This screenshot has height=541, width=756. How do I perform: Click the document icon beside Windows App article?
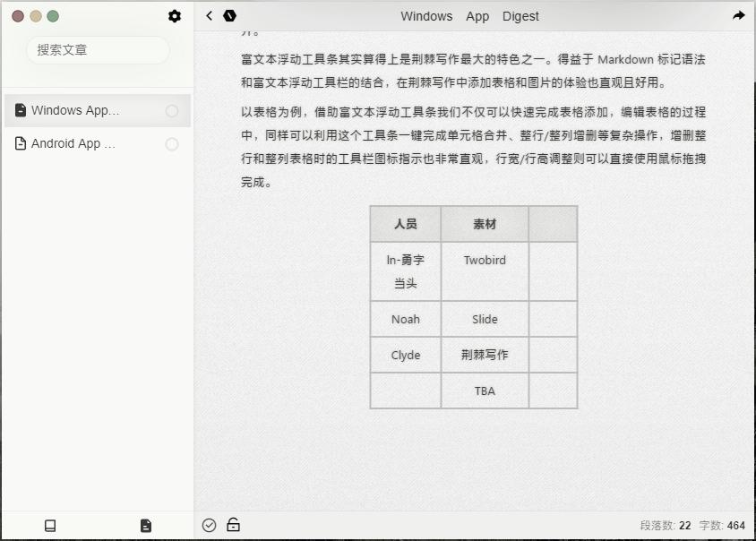click(x=21, y=109)
